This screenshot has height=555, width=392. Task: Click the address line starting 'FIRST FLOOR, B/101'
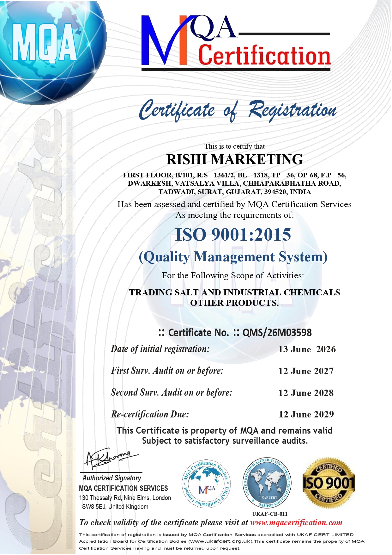click(235, 175)
